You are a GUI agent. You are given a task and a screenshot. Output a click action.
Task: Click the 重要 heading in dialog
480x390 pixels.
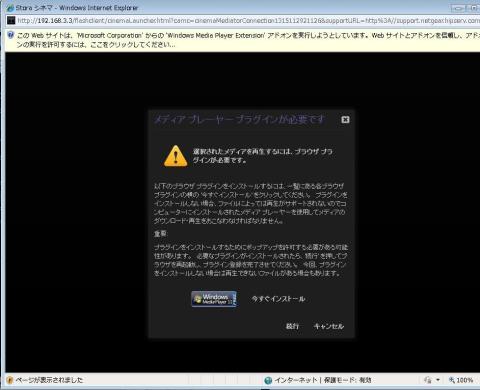160,234
